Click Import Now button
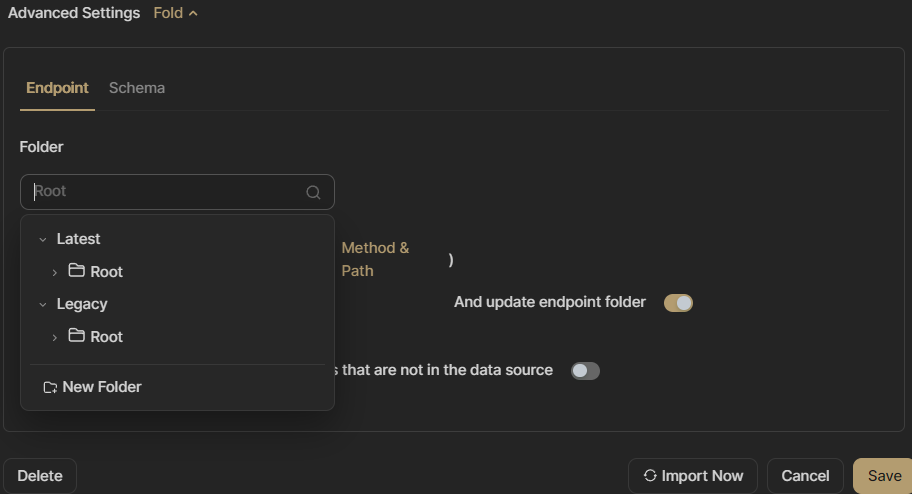912x494 pixels. 693,475
